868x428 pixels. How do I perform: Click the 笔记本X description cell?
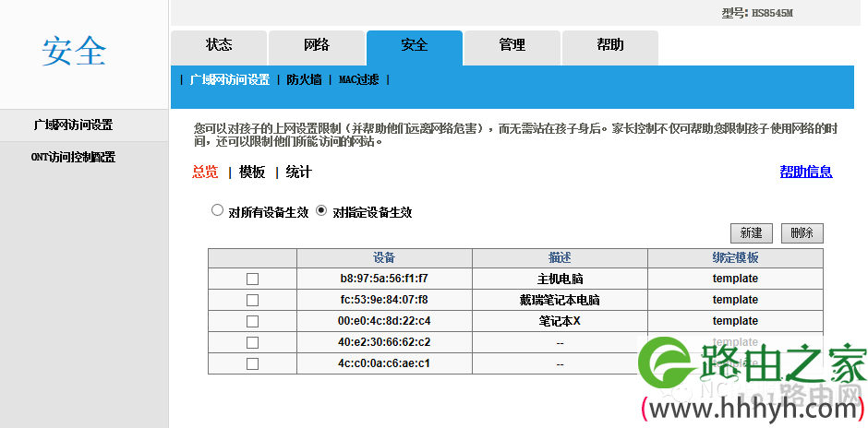(560, 321)
